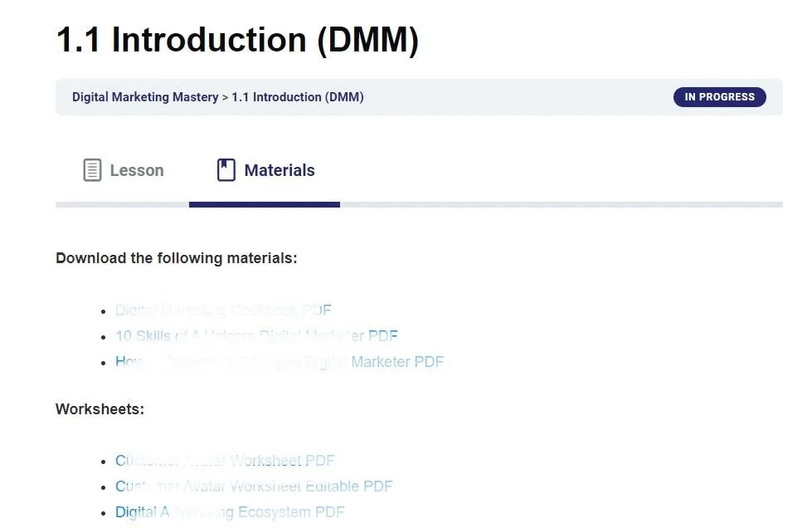Click the '>' breadcrumb separator
Image resolution: width=812 pixels, height=528 pixels.
click(225, 97)
